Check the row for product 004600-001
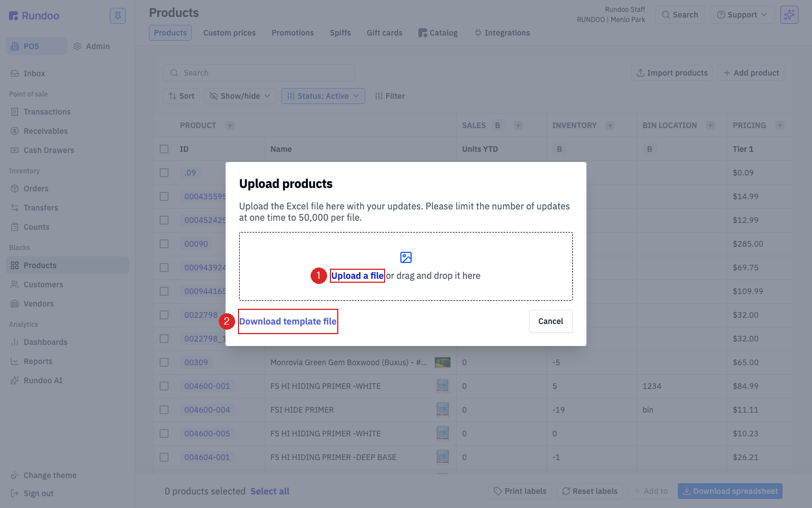This screenshot has width=812, height=508. (164, 386)
